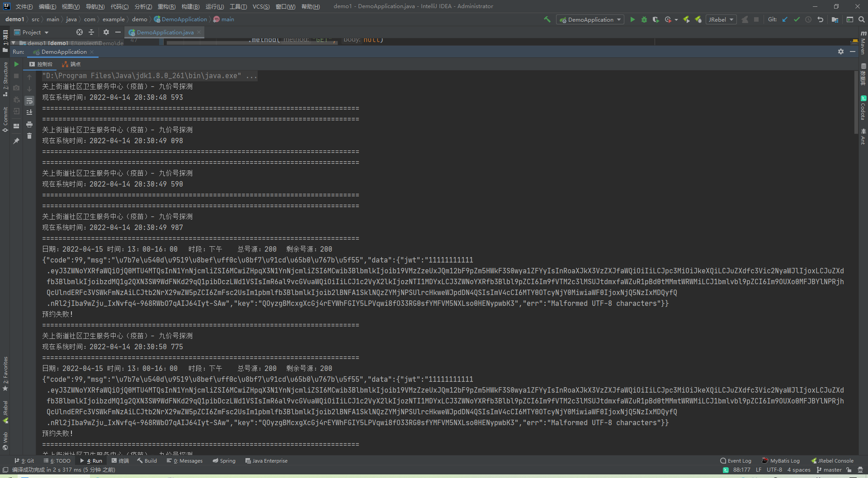The image size is (868, 478).
Task: Open the JRebel dropdown in toolbar
Action: (721, 19)
